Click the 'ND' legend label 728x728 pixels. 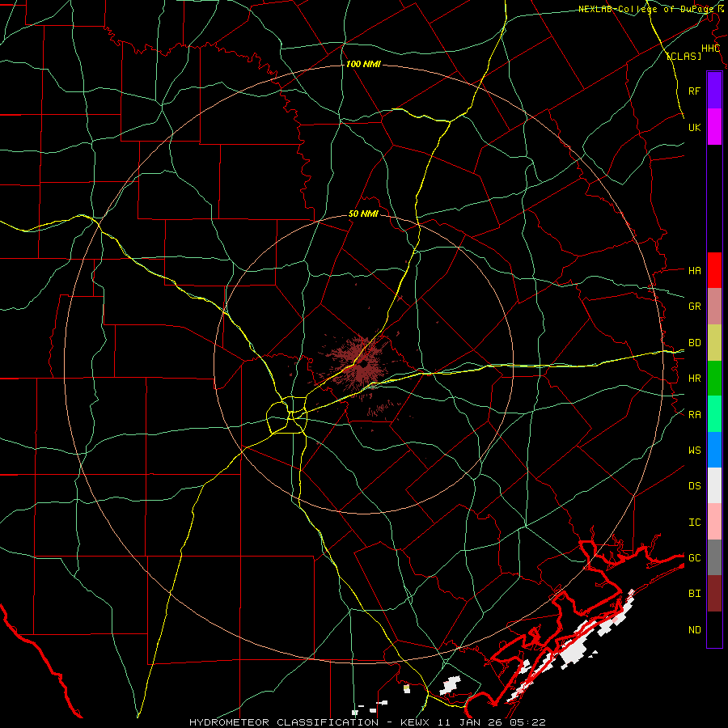pyautogui.click(x=694, y=629)
